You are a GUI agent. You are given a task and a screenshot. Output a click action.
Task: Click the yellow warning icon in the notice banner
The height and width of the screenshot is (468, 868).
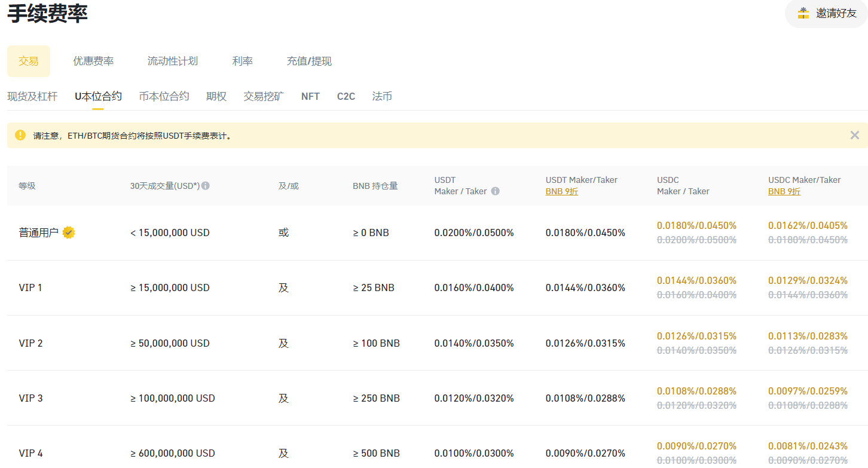[x=20, y=135]
